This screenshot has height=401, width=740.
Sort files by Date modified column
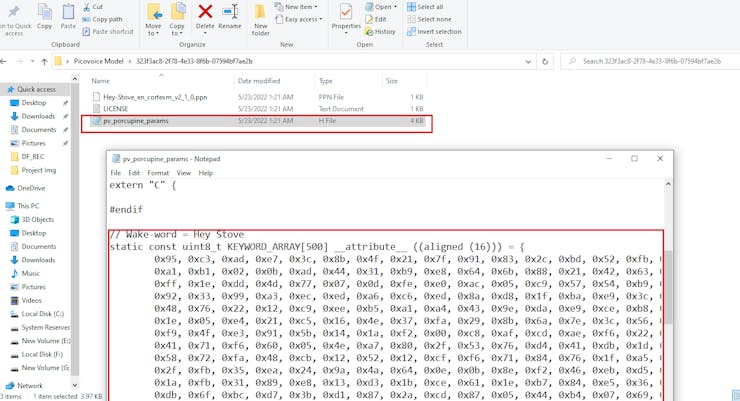(259, 80)
